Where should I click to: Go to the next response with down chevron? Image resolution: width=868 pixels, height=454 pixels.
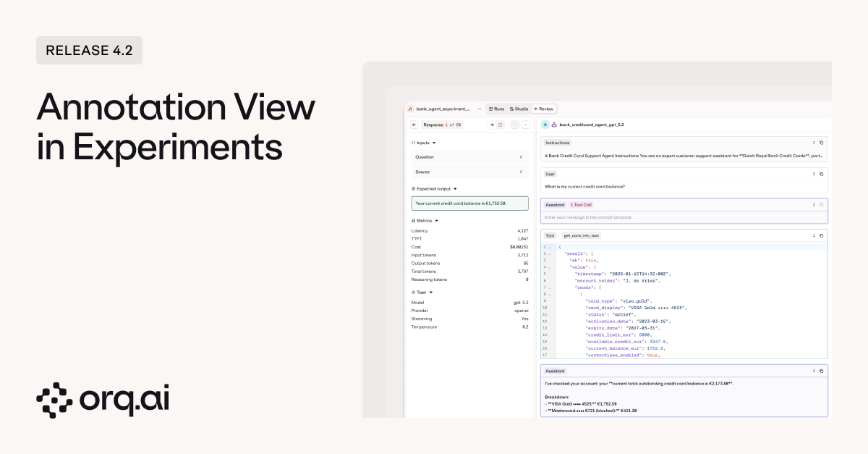point(525,125)
